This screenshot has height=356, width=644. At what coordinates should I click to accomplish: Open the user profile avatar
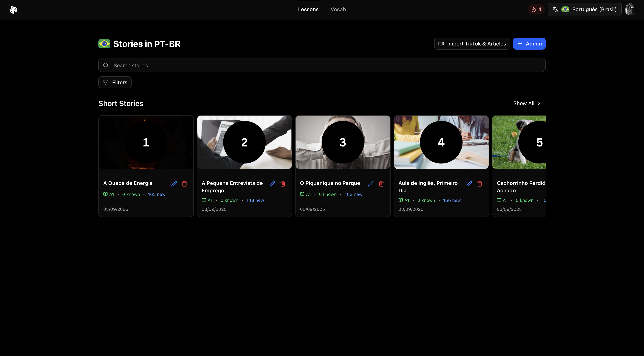[x=630, y=10]
